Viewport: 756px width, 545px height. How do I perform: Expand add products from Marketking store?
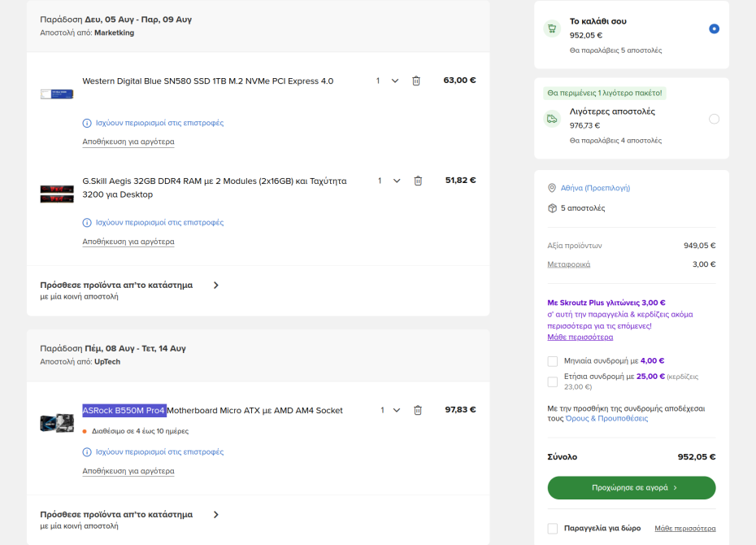click(215, 286)
